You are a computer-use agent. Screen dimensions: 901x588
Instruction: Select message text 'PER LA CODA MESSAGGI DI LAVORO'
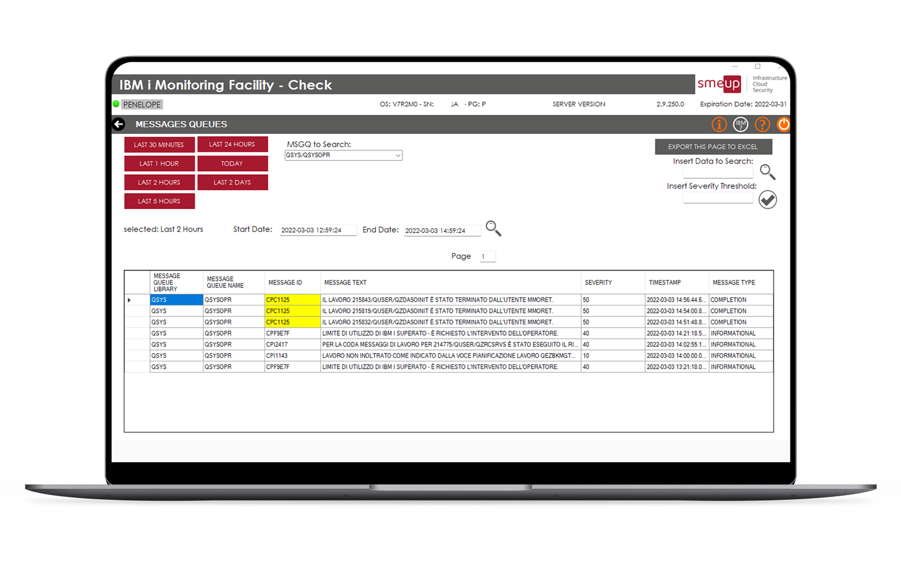click(451, 345)
